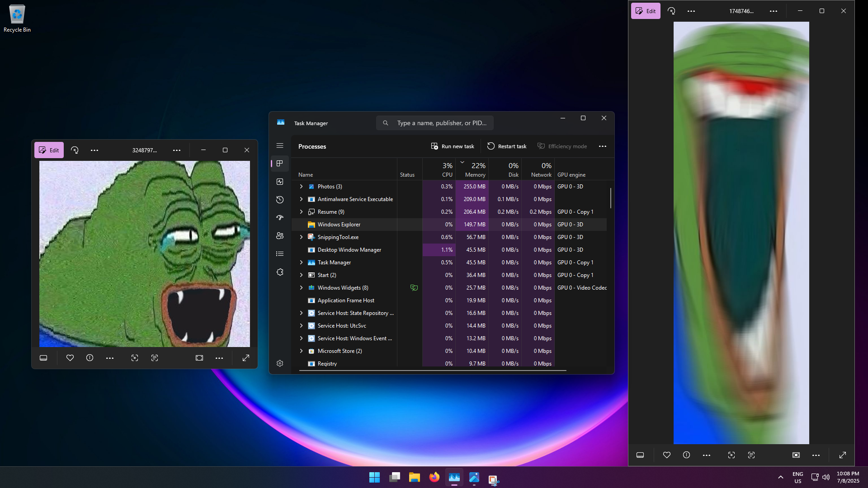Scan text in right Photos window
868x488 pixels.
click(751, 455)
